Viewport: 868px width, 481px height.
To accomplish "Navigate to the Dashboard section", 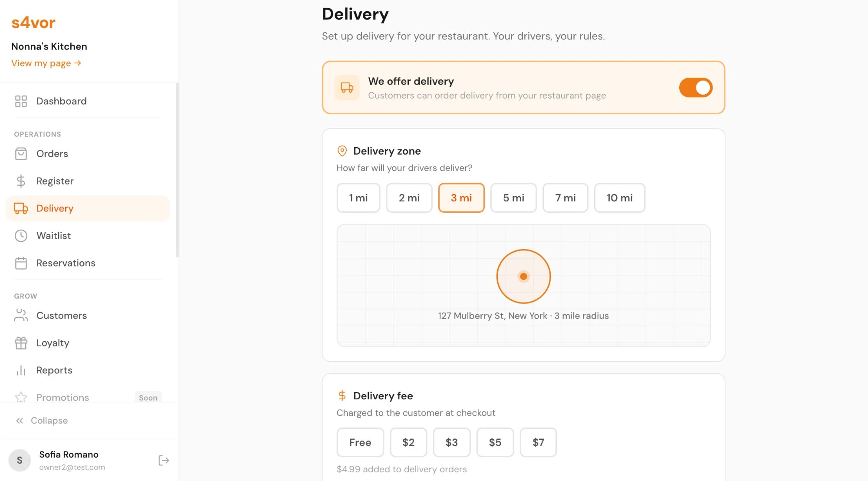I will [x=61, y=101].
